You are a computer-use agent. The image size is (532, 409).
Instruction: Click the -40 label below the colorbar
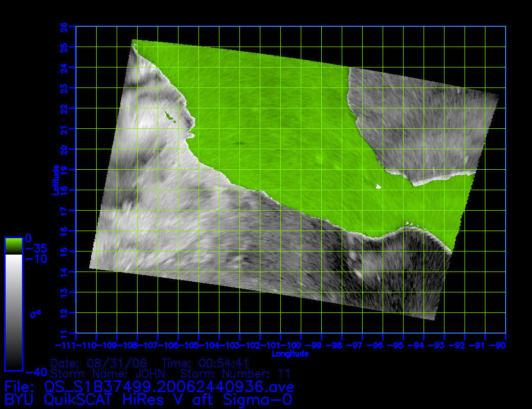click(35, 372)
